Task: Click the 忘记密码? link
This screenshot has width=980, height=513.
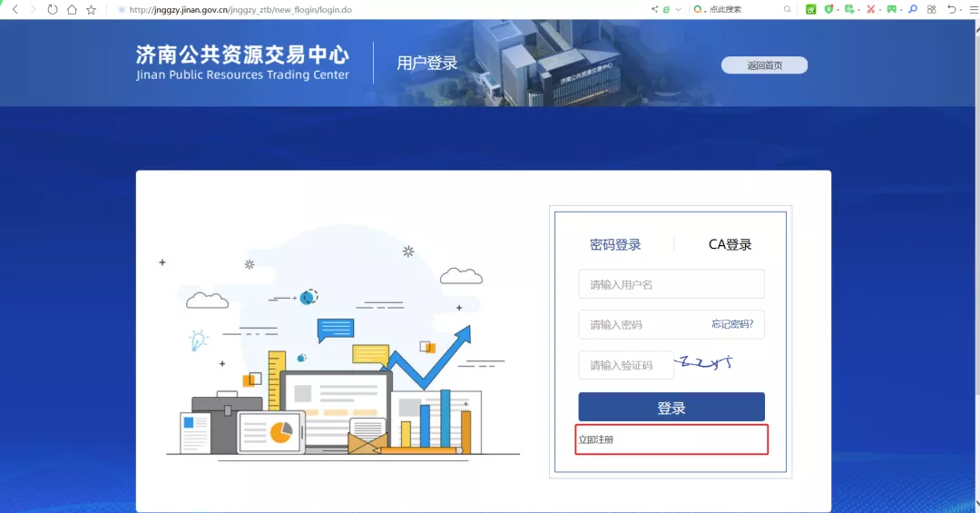Action: (731, 324)
